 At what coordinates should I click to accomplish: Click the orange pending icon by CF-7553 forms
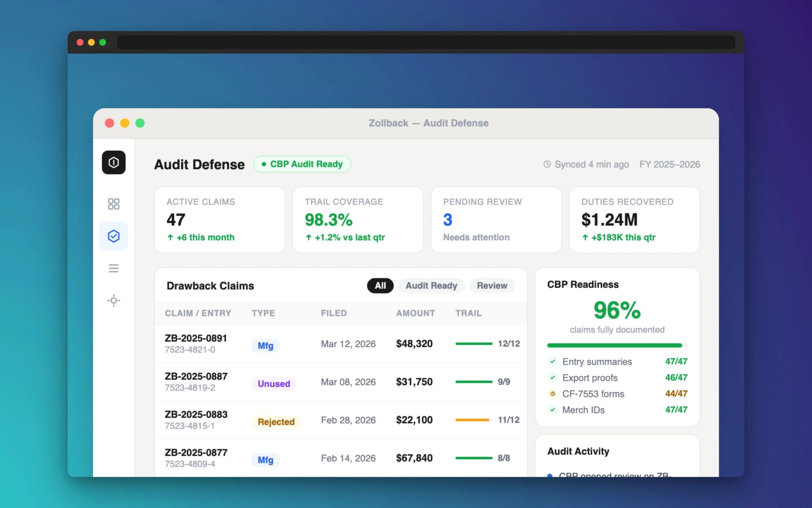click(552, 394)
